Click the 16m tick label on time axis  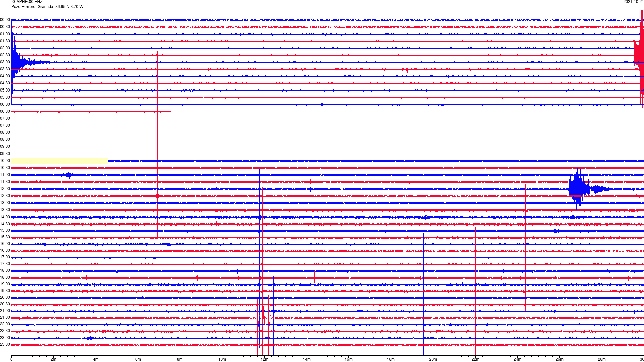pyautogui.click(x=349, y=359)
